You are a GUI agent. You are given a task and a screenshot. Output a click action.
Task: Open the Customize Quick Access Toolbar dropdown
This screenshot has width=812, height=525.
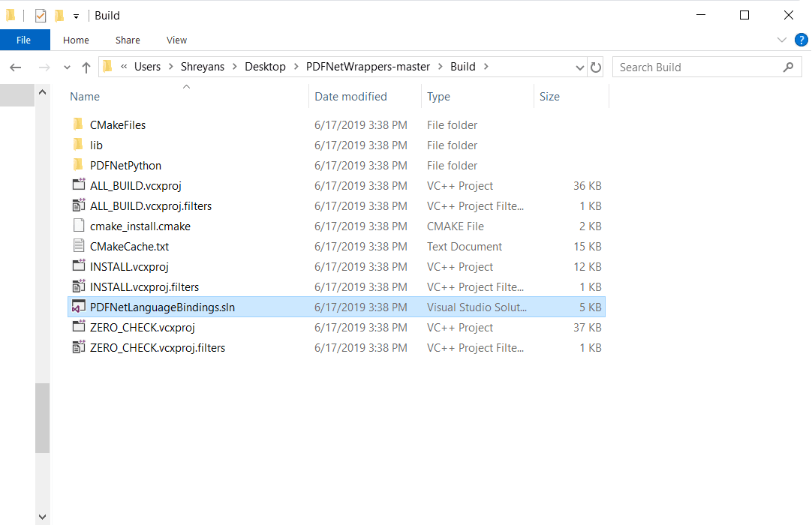[x=76, y=16]
